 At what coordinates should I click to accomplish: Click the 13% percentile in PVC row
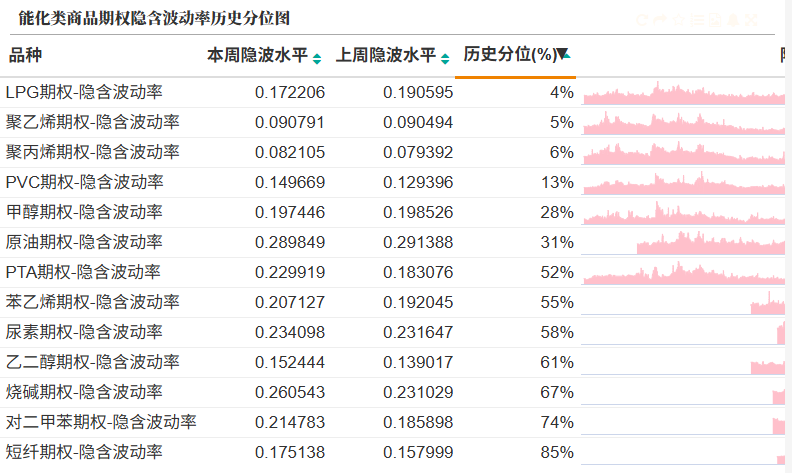[x=557, y=182]
